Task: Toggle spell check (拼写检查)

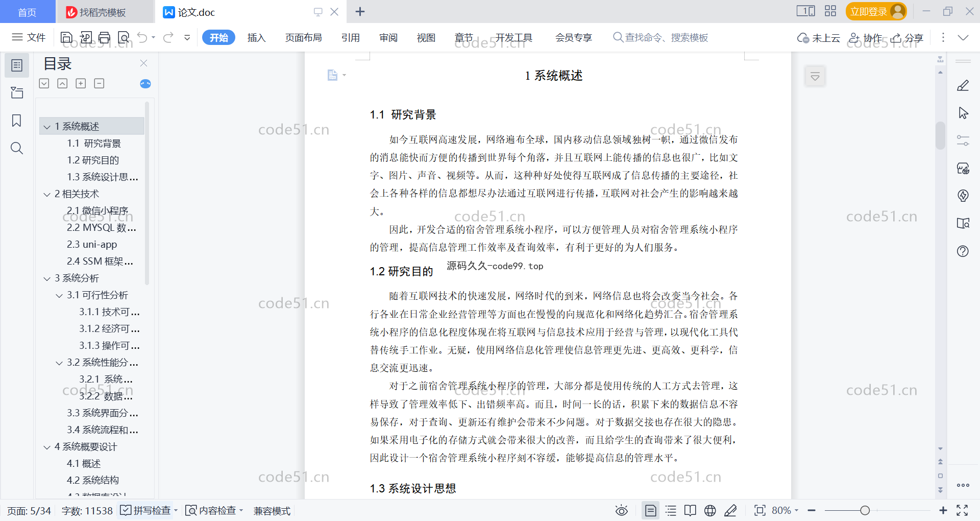Action: (145, 510)
